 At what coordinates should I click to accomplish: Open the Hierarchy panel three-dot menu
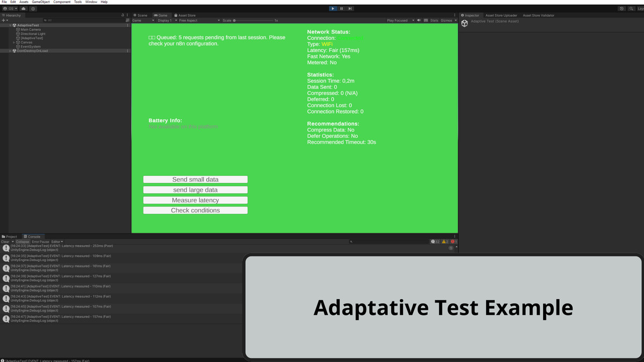pos(128,16)
